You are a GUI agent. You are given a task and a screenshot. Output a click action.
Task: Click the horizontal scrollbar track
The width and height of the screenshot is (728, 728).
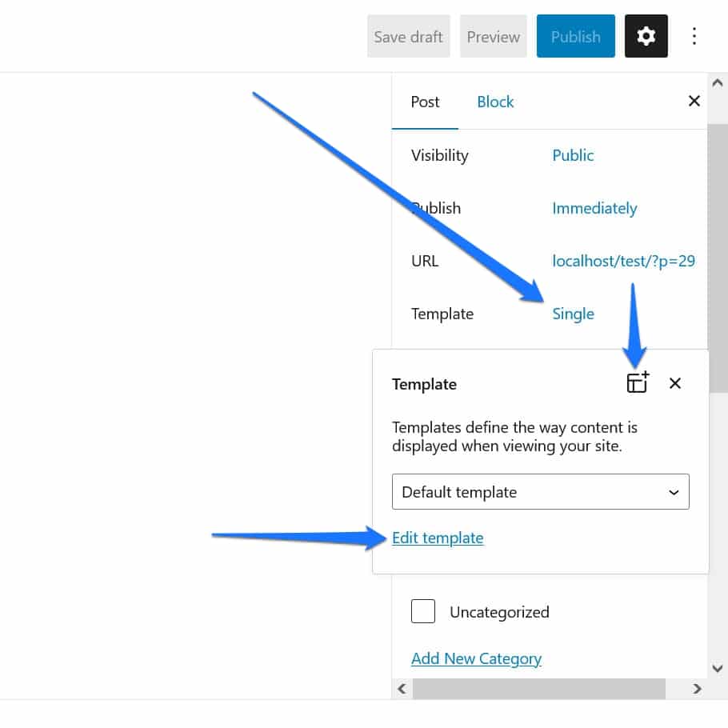(676, 688)
